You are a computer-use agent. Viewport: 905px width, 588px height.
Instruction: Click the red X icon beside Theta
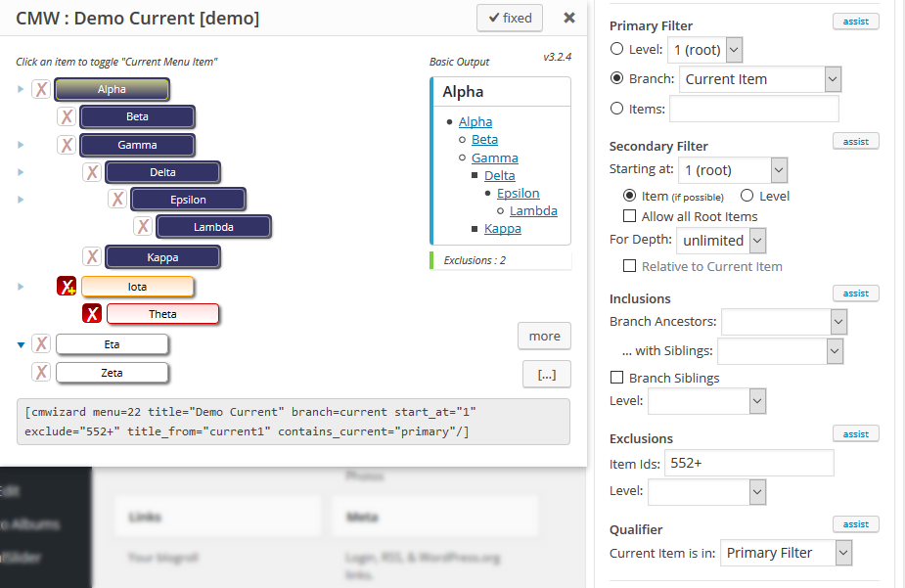click(x=92, y=313)
